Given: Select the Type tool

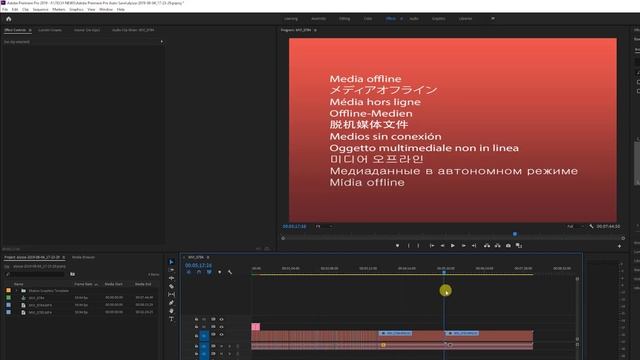Looking at the screenshot, I should point(171,319).
